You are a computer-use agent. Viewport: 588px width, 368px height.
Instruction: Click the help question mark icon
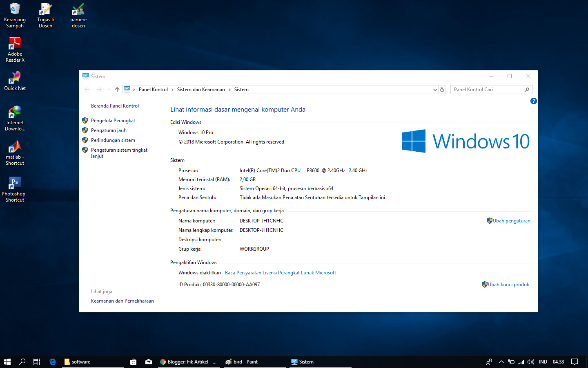533,101
